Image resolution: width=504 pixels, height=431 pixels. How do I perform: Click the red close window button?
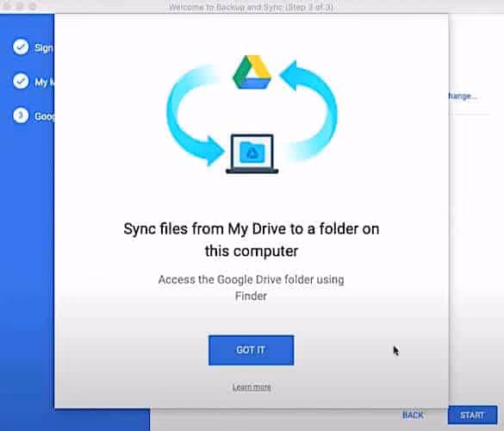coord(6,6)
